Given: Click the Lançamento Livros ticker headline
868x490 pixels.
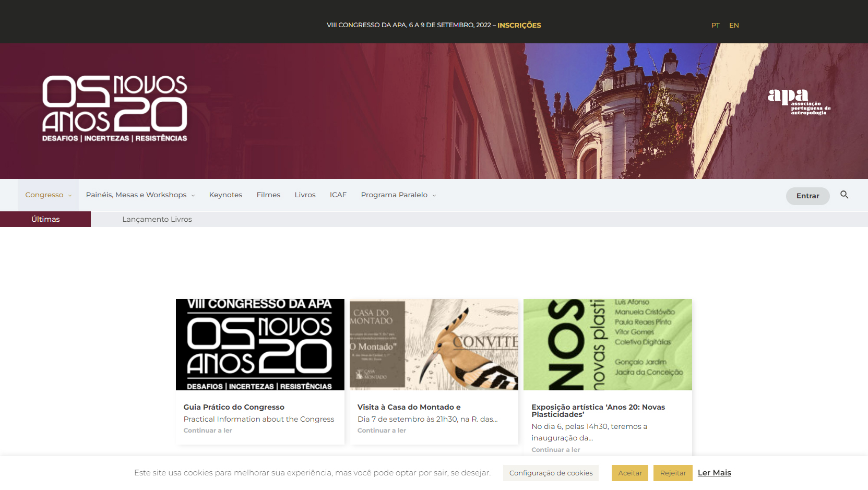Looking at the screenshot, I should point(157,219).
